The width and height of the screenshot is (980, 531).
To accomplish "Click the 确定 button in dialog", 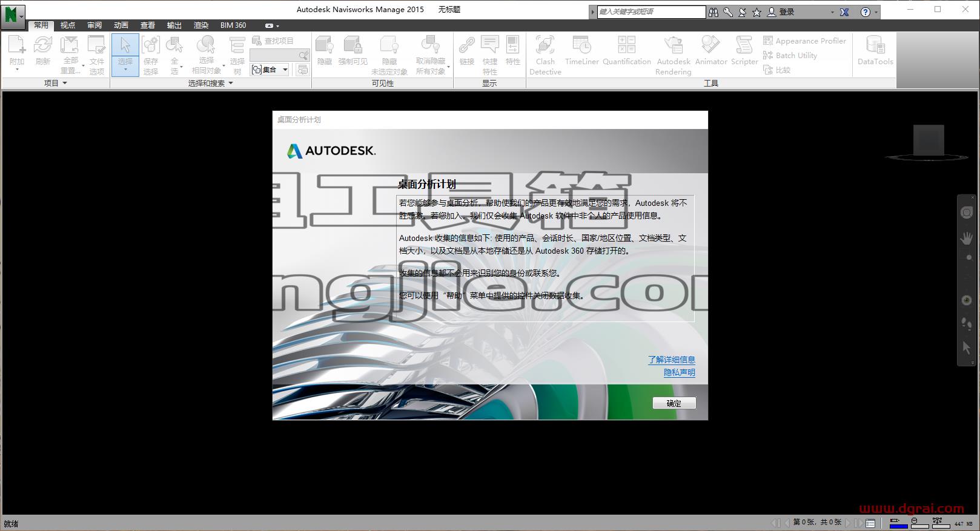I will tap(674, 403).
